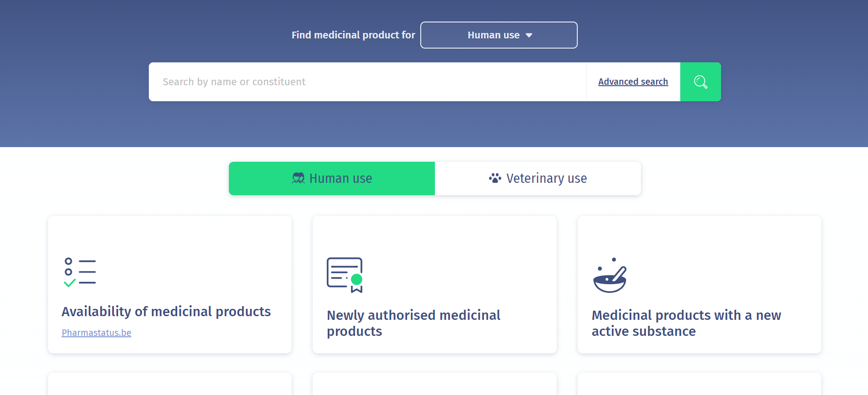This screenshot has width=868, height=395.
Task: Click the partially visible bottom-left card
Action: pyautogui.click(x=170, y=384)
